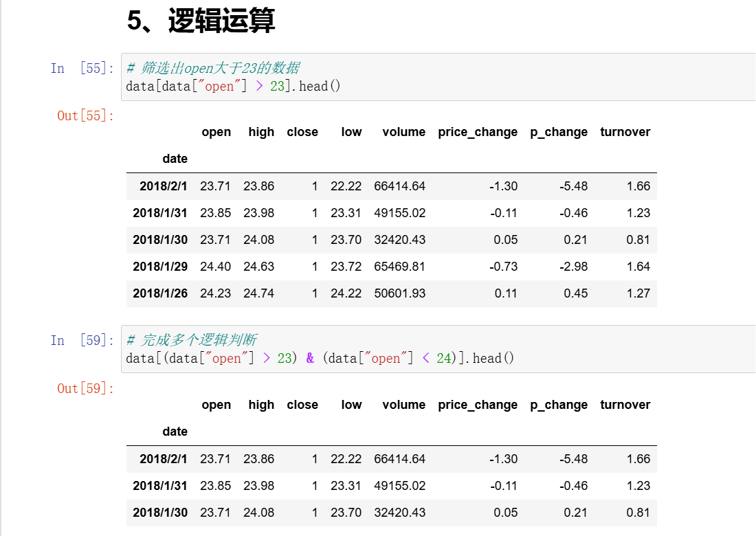Click 'close' column header in Out[59] table

coord(302,405)
